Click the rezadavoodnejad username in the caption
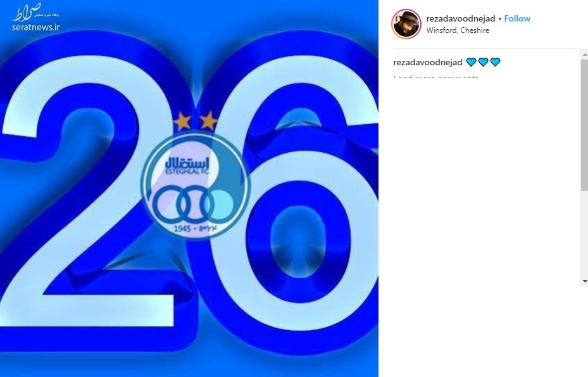Image resolution: width=588 pixels, height=377 pixels. point(427,62)
